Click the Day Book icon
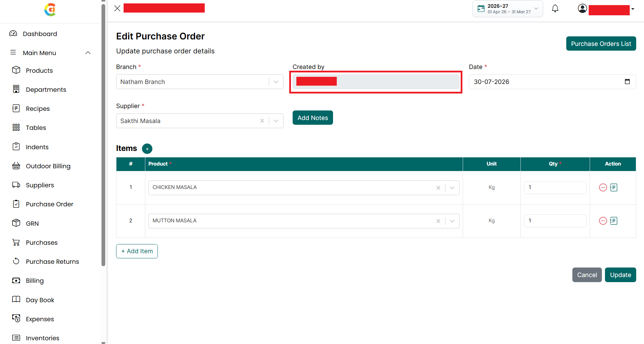 tap(16, 299)
